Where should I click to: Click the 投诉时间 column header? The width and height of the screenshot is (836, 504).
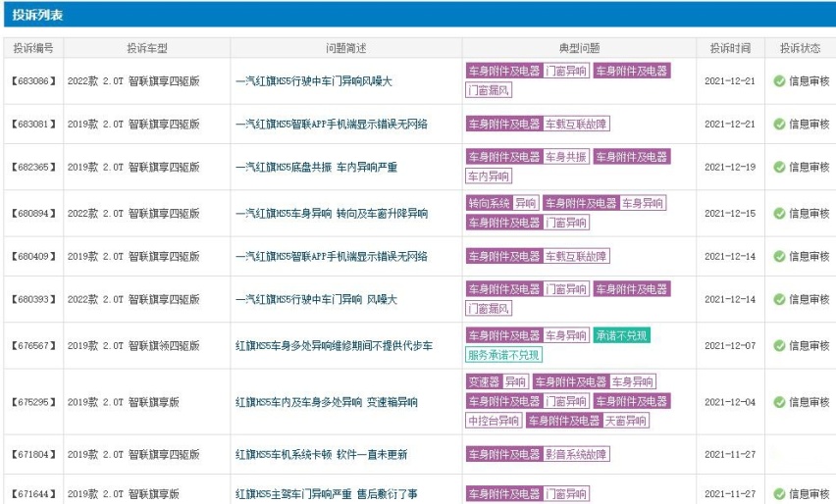point(730,48)
